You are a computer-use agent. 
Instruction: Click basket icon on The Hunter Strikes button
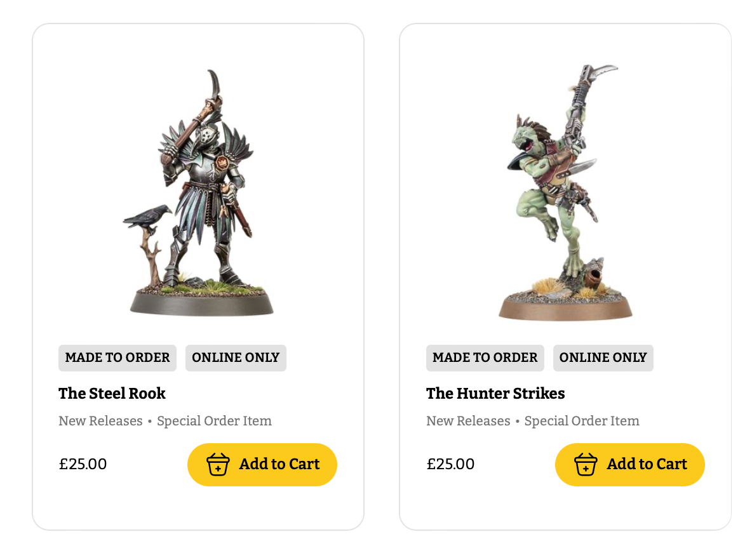tap(586, 464)
